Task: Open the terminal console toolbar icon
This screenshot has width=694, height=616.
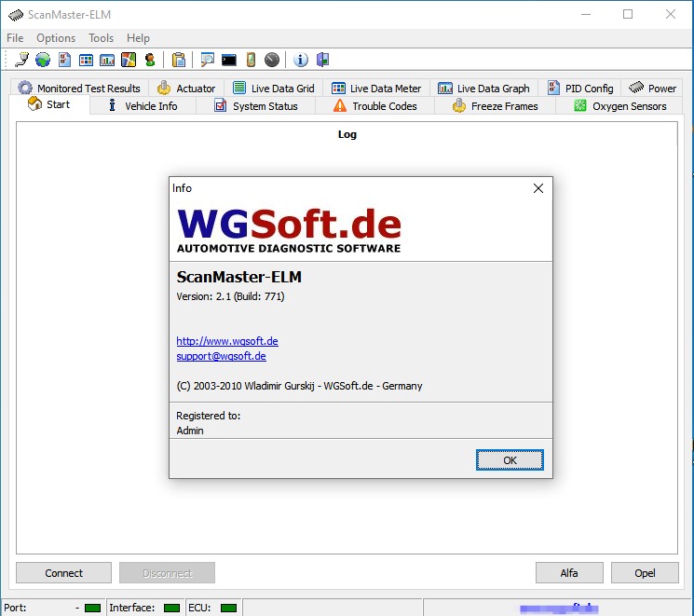Action: (x=229, y=60)
